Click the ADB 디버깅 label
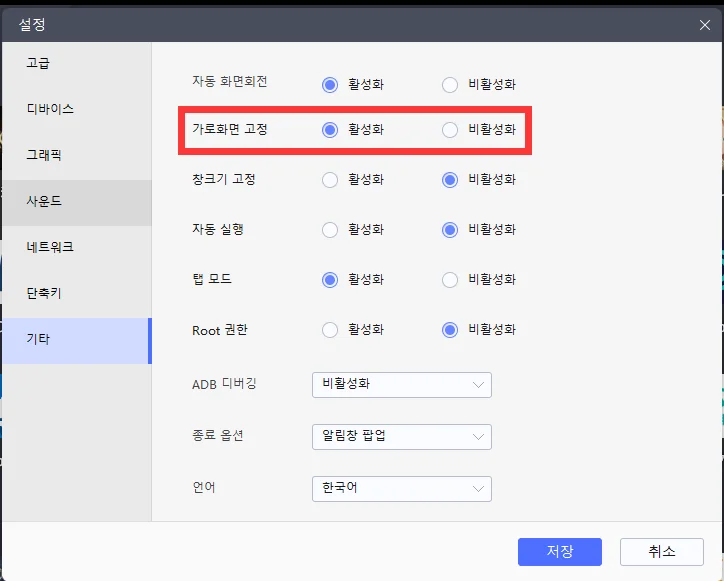 [224, 384]
